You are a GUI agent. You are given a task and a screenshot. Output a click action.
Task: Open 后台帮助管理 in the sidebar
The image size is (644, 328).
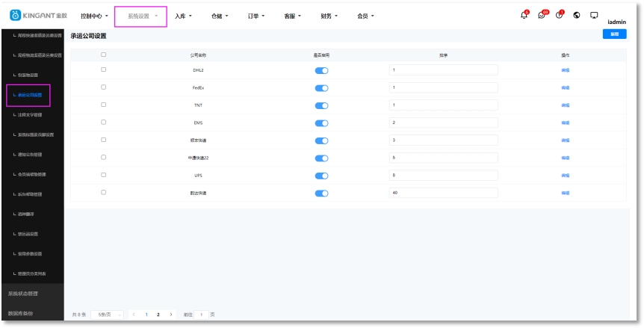click(x=30, y=194)
